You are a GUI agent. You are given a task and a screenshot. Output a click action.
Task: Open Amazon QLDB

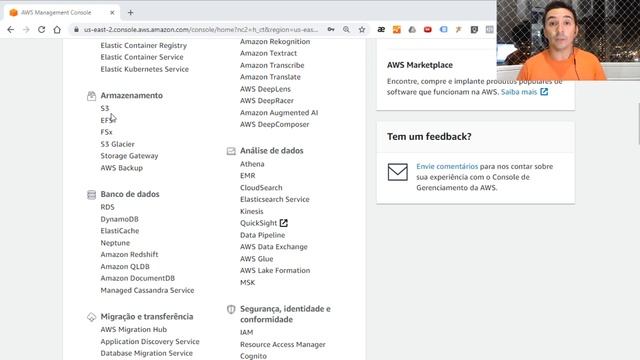pos(125,267)
